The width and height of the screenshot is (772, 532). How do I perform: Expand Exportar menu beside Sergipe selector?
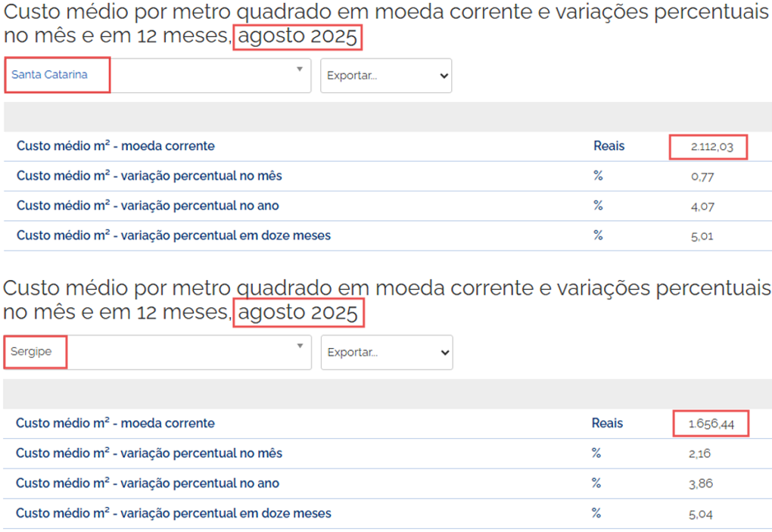(x=387, y=353)
